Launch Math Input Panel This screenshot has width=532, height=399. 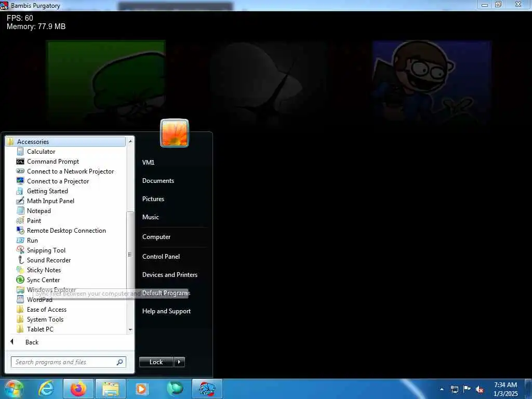[50, 201]
